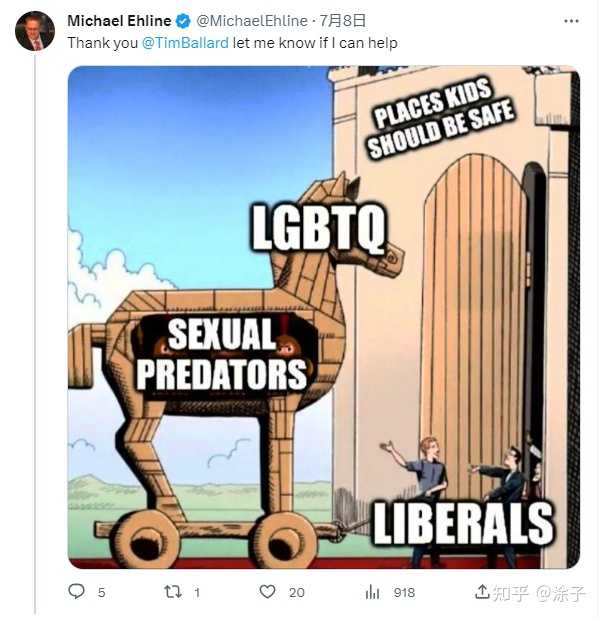Click the tweet text "let me know if I can help"
Image resolution: width=601 pixels, height=618 pixels.
[x=315, y=43]
